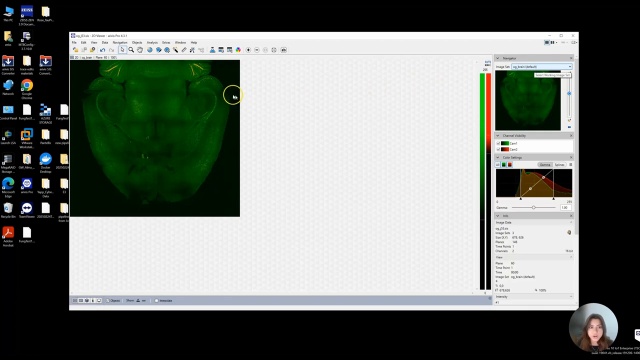Viewport: 640px width, 360px height.
Task: Select the arrow pointer tool
Action: [122, 50]
